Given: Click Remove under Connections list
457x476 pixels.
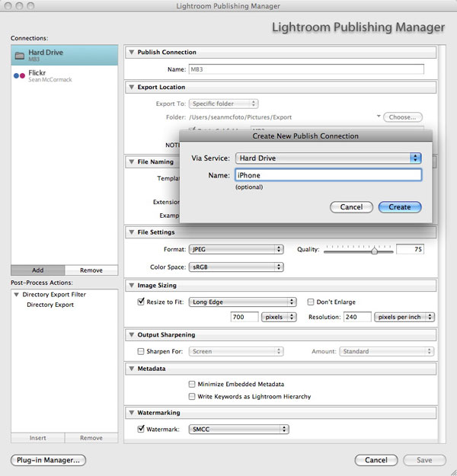Looking at the screenshot, I should pyautogui.click(x=91, y=270).
